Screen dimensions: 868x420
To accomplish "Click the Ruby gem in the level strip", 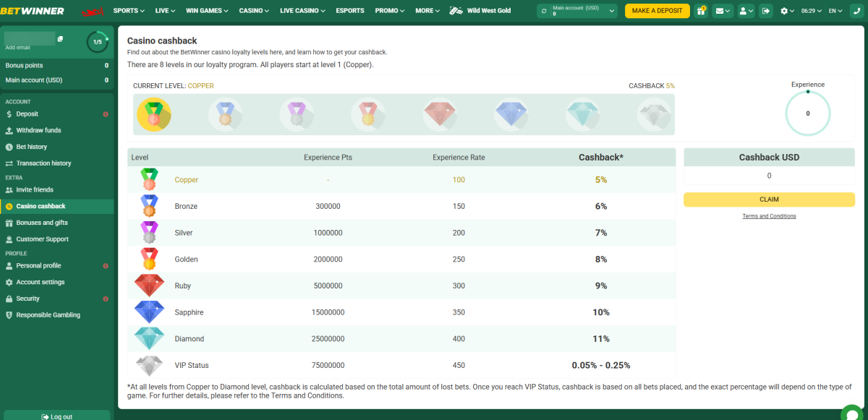I will point(440,114).
